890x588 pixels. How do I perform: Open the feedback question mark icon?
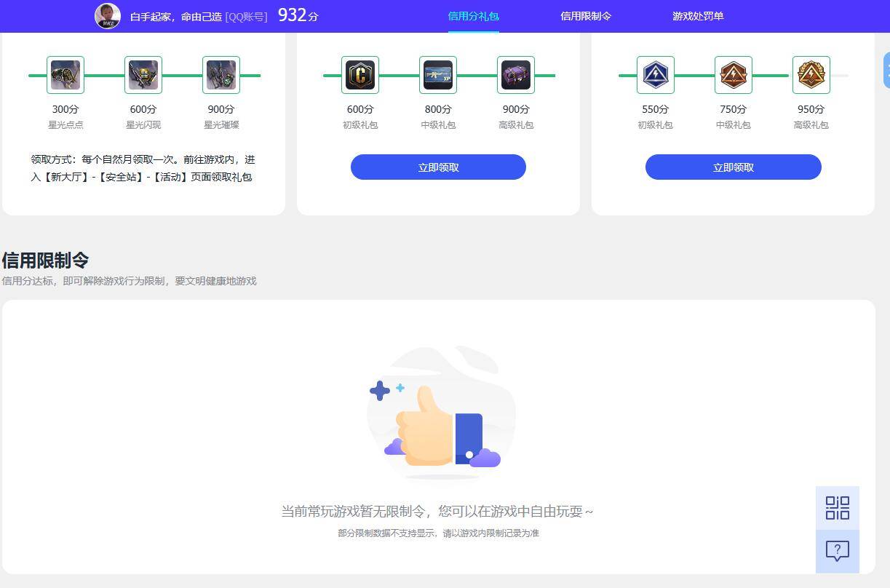pyautogui.click(x=837, y=551)
